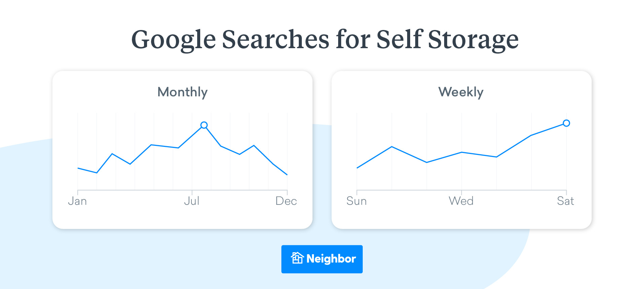Click the Monthly line's starting point at Jan
The width and height of the screenshot is (644, 289).
(78, 168)
